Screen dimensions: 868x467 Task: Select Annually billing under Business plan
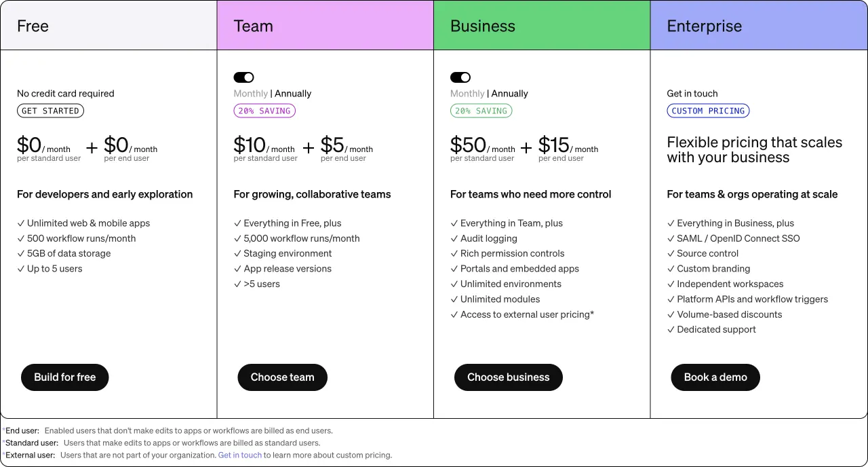point(510,94)
